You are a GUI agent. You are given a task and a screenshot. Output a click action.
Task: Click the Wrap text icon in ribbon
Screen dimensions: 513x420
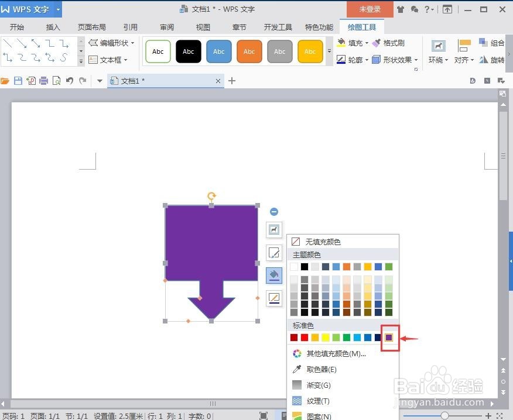click(x=438, y=46)
